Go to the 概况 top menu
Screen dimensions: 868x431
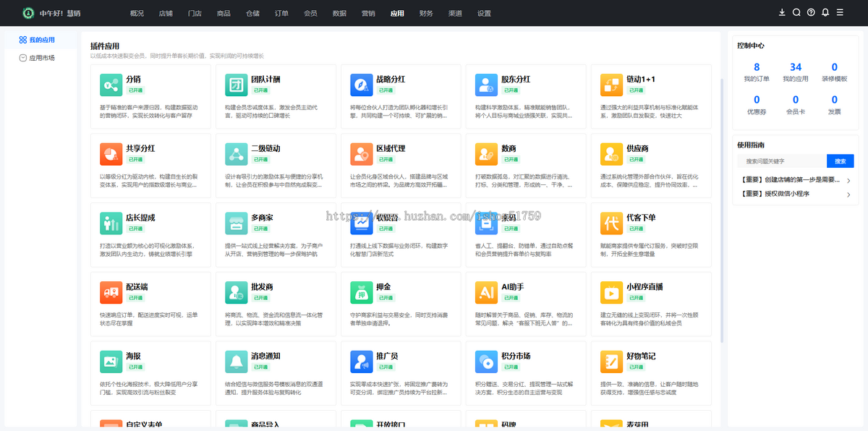[137, 13]
